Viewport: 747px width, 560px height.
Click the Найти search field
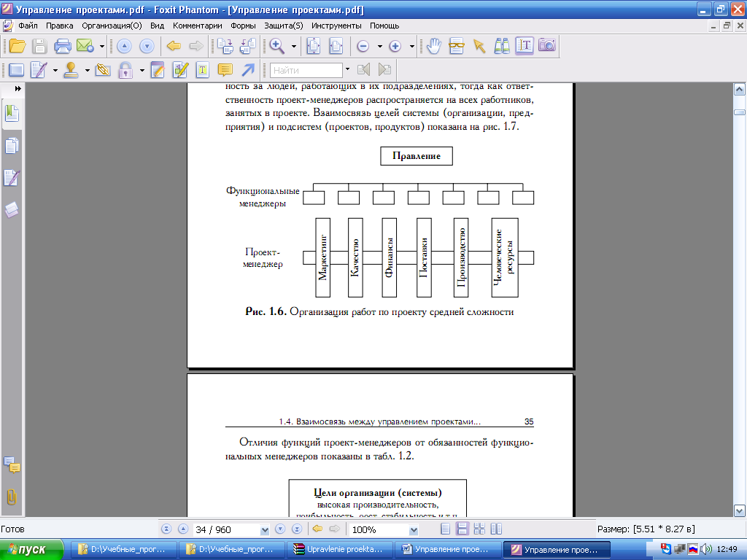click(306, 71)
